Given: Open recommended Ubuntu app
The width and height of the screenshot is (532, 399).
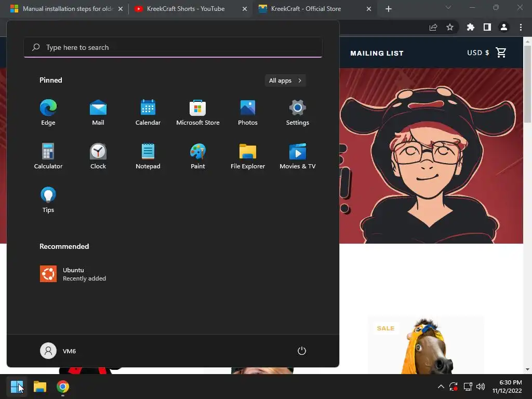Looking at the screenshot, I should tap(73, 274).
